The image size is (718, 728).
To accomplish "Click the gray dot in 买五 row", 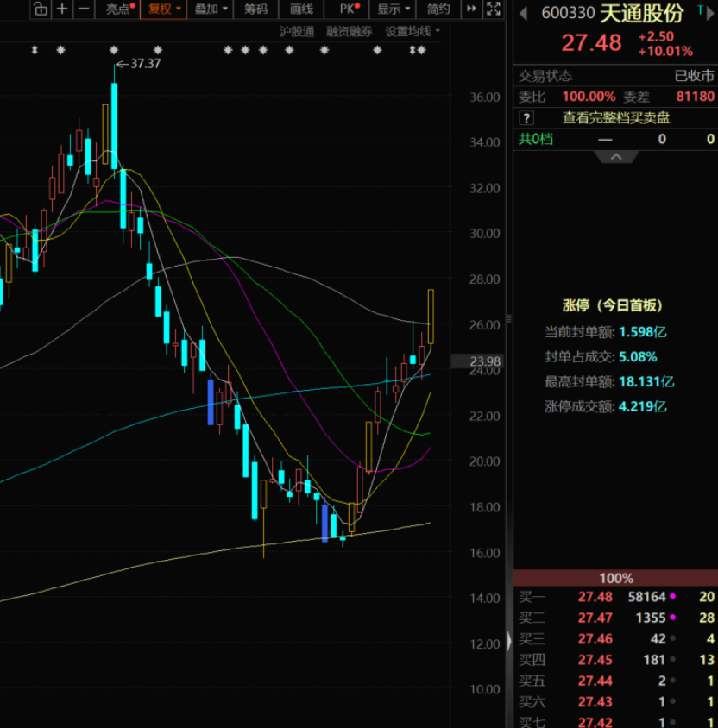I will pos(672,681).
